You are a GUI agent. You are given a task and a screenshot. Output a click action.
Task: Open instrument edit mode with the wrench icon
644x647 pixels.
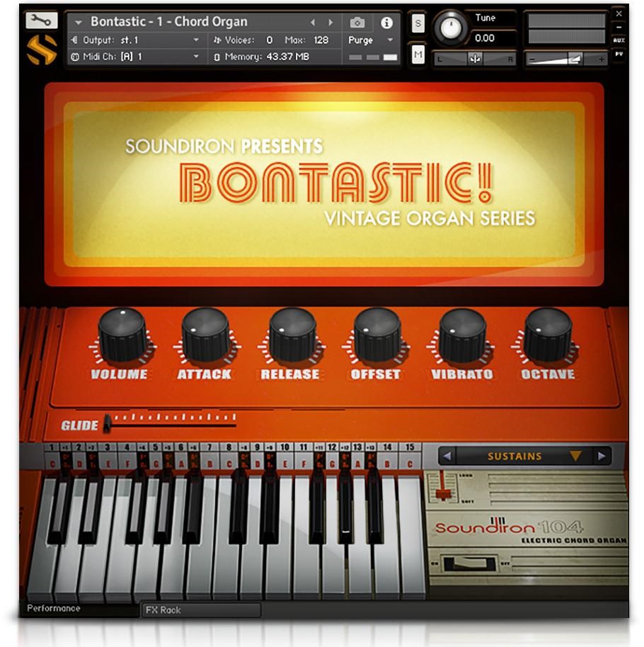[41, 21]
